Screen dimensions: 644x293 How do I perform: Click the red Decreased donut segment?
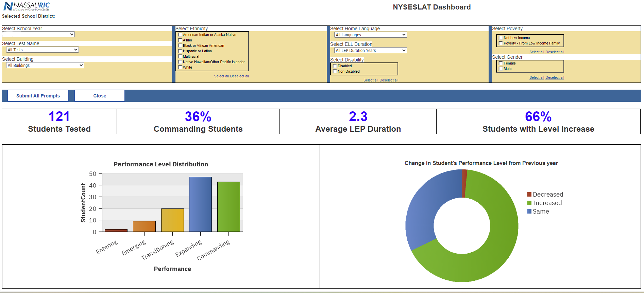pos(464,184)
